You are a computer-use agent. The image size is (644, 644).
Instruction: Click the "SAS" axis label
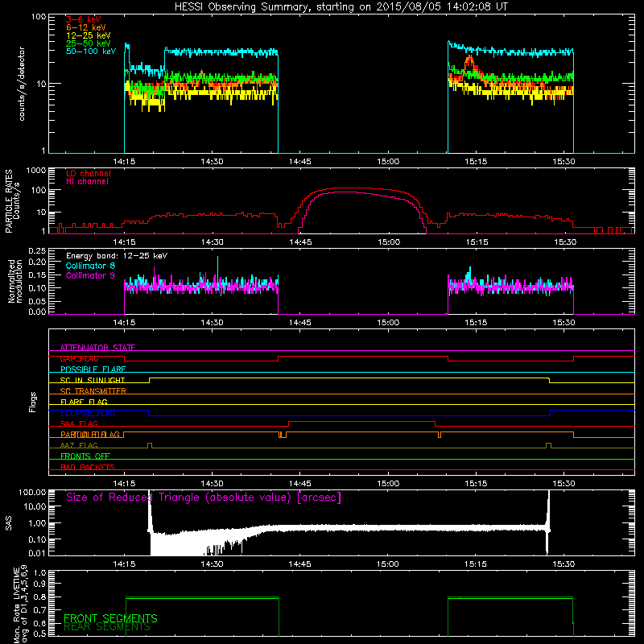(9, 522)
